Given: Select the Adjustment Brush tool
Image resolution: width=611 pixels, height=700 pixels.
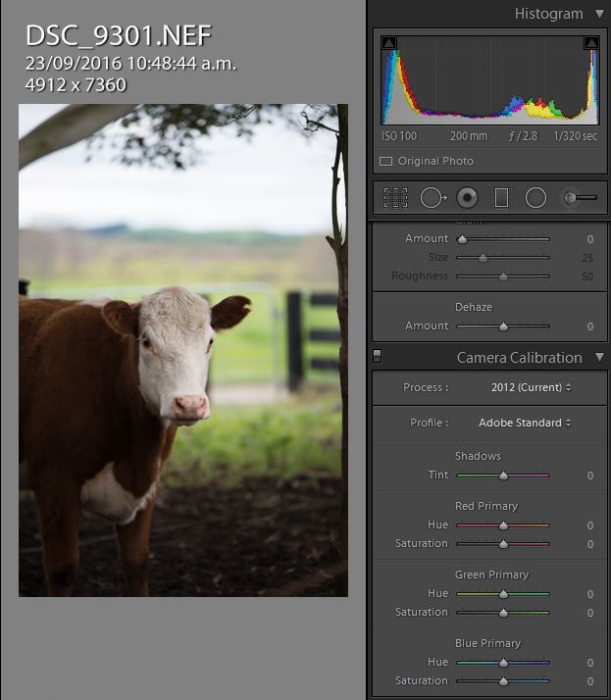Looking at the screenshot, I should coord(580,198).
